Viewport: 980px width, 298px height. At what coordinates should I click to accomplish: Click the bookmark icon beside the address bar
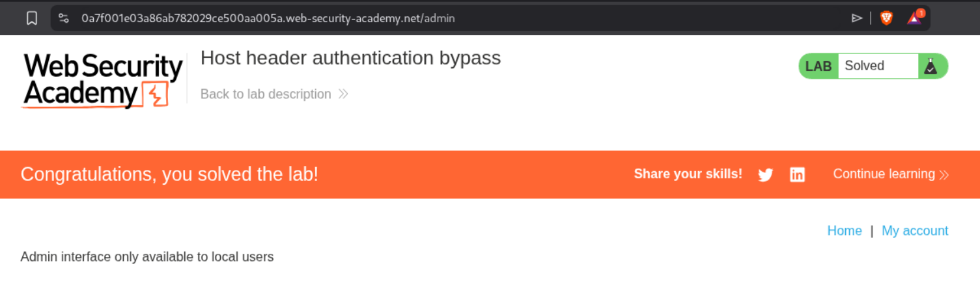(x=32, y=18)
